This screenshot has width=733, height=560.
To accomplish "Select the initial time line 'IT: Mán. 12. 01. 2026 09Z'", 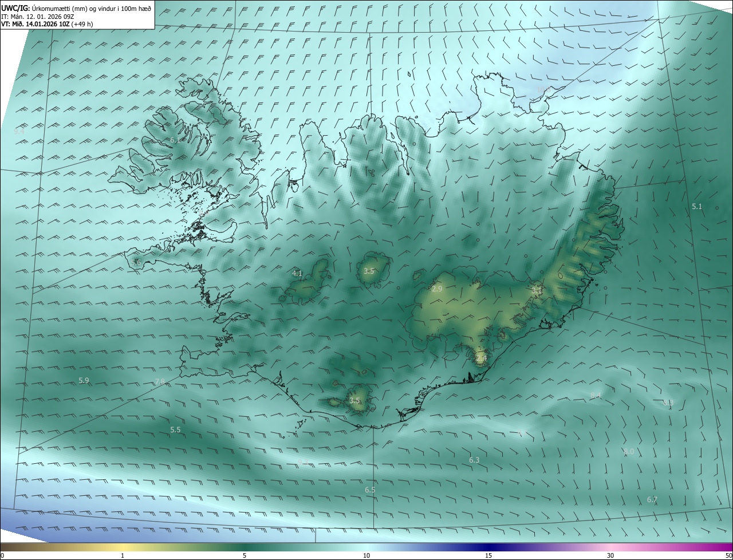I will pos(38,16).
